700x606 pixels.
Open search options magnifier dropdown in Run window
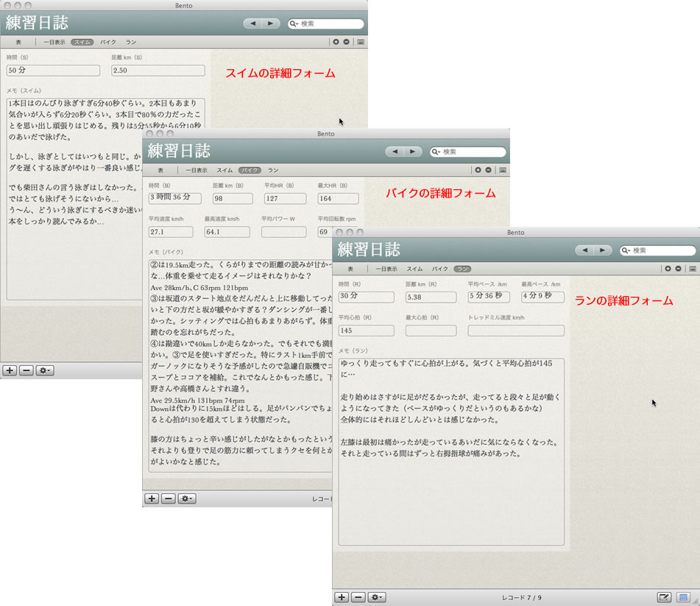point(626,250)
